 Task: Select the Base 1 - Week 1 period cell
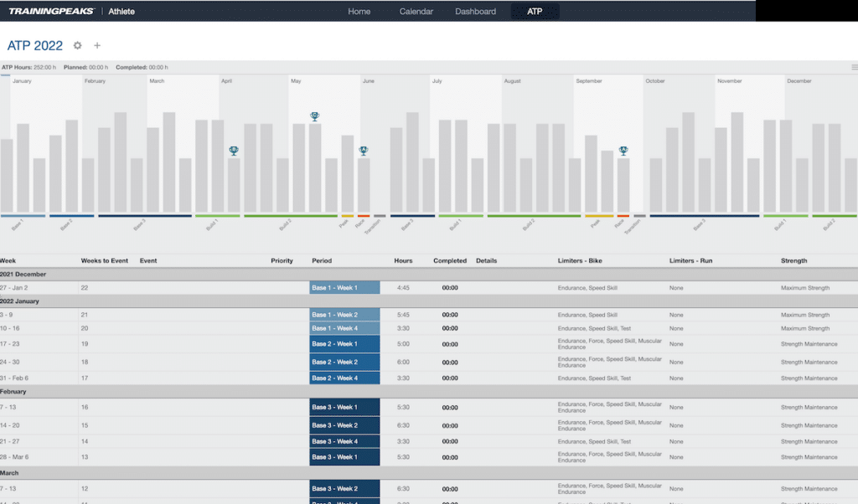click(344, 288)
